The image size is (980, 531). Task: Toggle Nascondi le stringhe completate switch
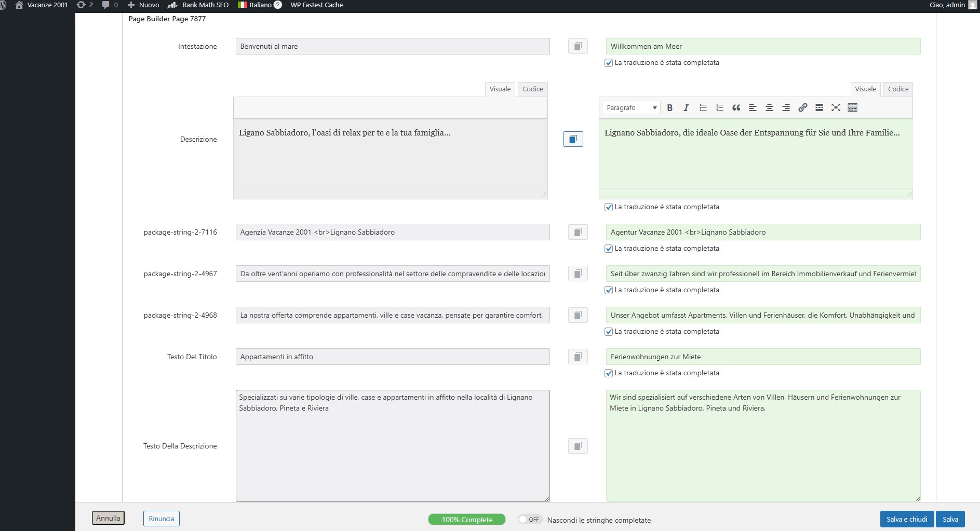[x=530, y=520]
